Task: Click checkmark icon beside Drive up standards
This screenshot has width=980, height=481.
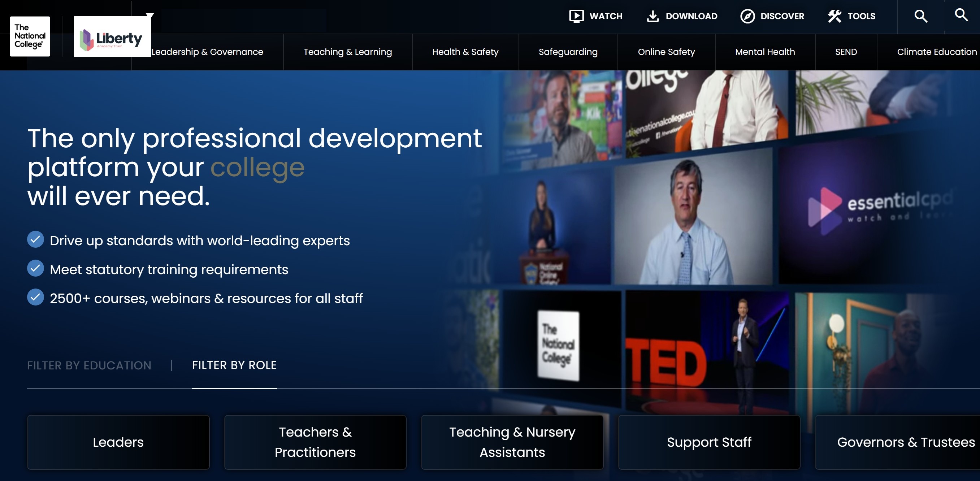Action: point(35,239)
